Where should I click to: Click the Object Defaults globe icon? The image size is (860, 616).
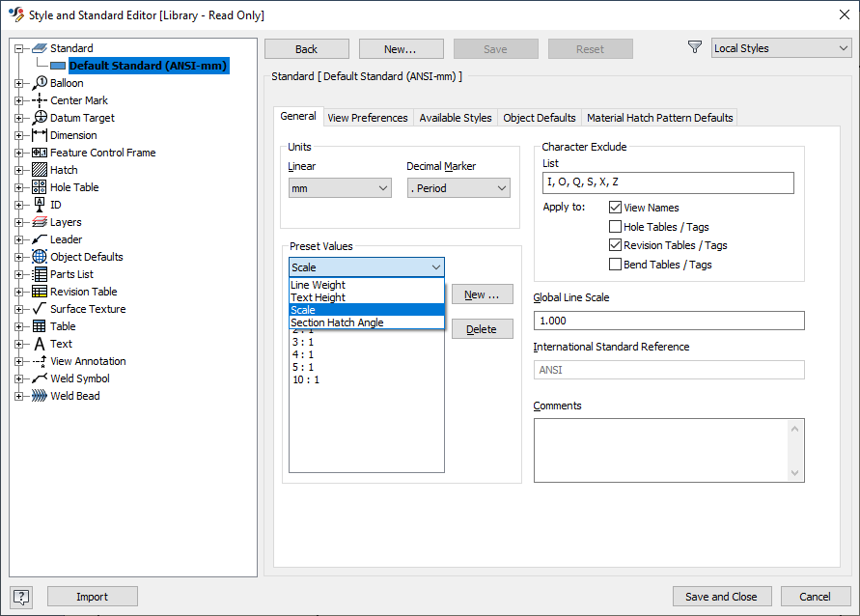pos(40,257)
